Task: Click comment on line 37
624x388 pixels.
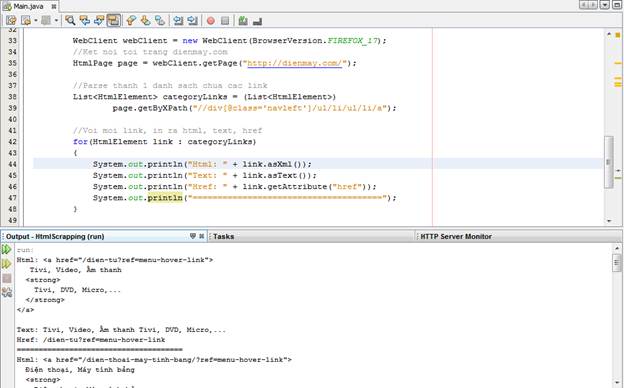Action: 170,86
